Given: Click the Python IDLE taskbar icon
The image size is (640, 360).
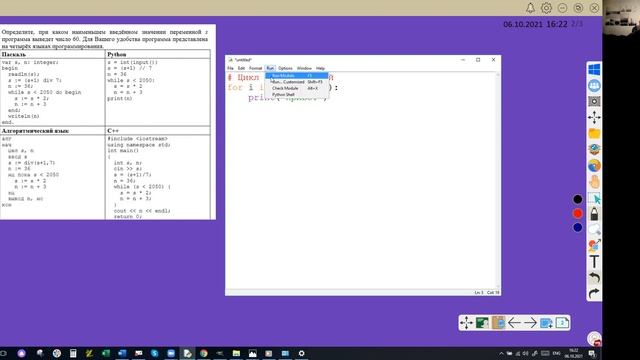Looking at the screenshot, I should tap(187, 353).
